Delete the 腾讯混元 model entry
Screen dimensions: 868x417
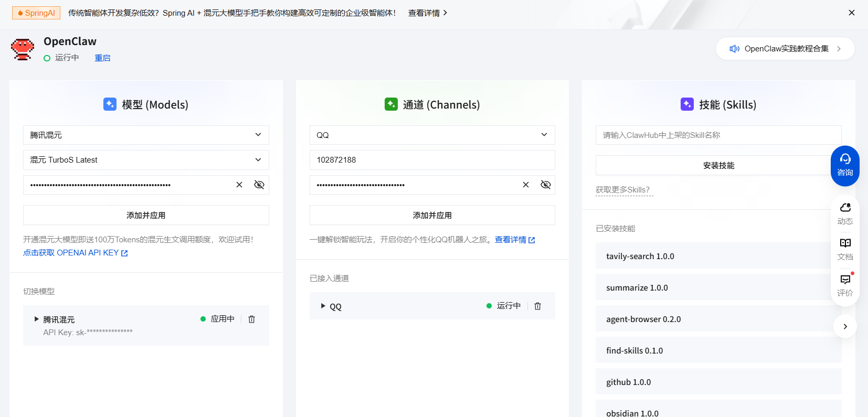251,319
